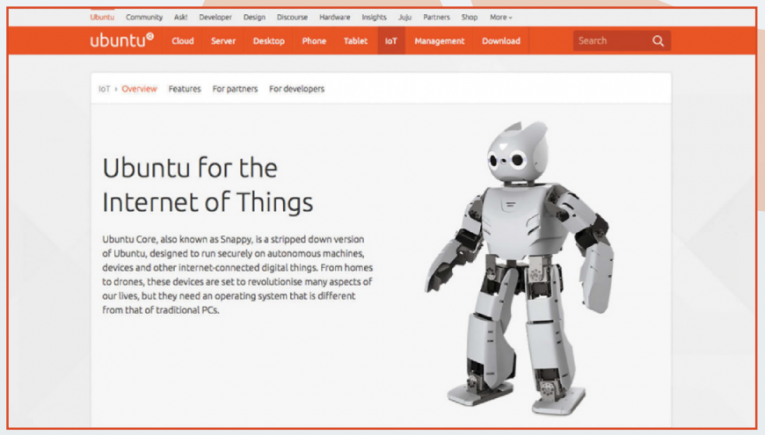The width and height of the screenshot is (765, 435).
Task: Visit the Insights link
Action: [x=374, y=17]
